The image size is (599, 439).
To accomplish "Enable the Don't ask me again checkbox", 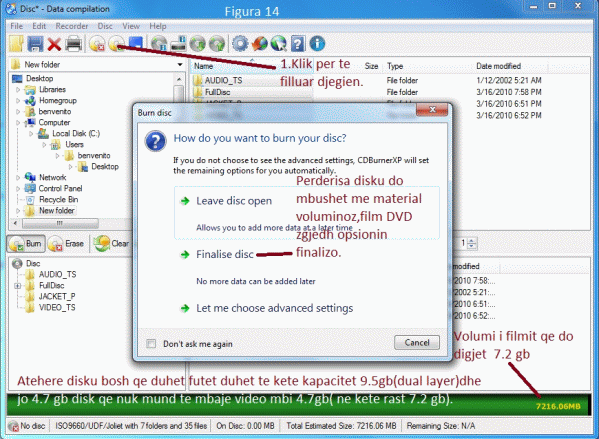I will 151,343.
